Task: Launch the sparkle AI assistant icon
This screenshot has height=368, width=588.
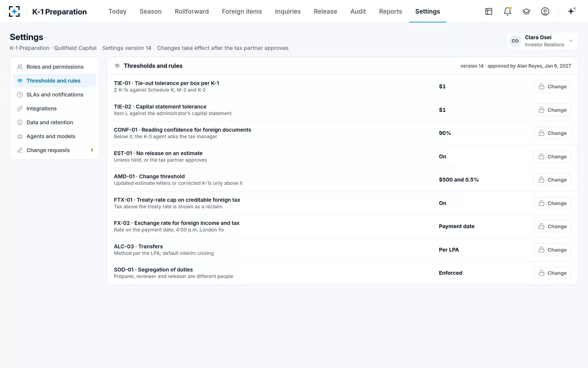Action: (x=572, y=11)
